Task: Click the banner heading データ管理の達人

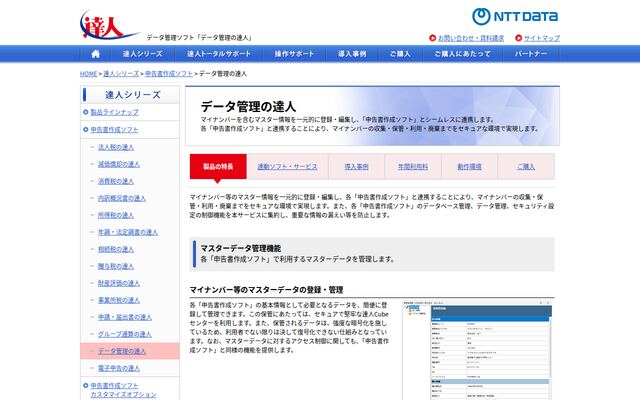Action: 248,107
